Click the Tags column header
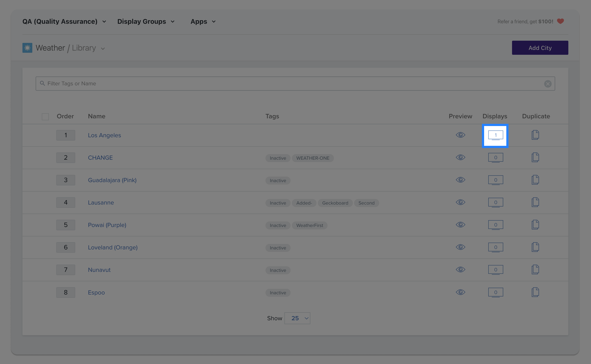 [272, 116]
